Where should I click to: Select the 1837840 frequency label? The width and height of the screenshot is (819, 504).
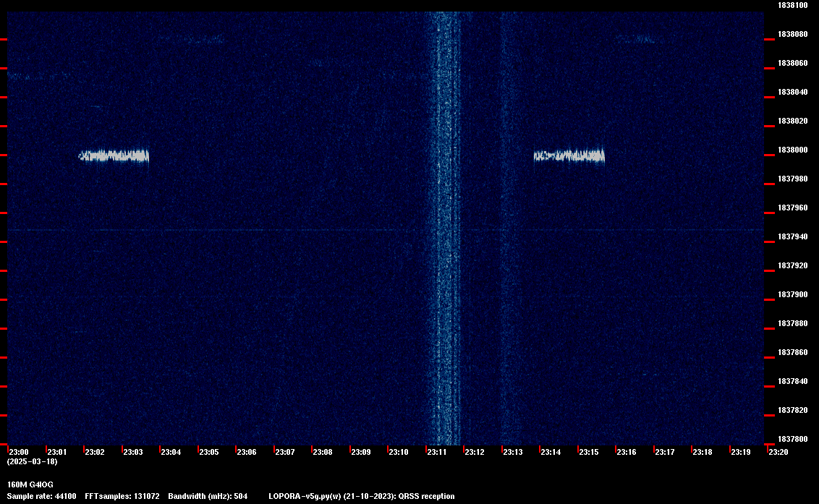point(792,381)
